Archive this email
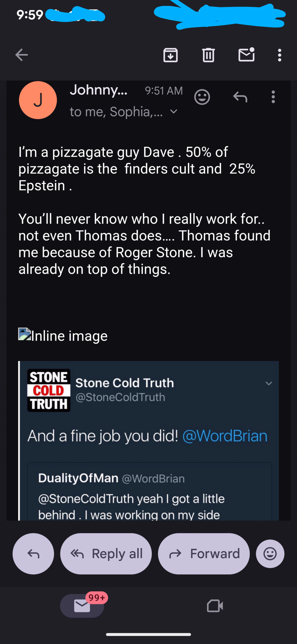 170,55
